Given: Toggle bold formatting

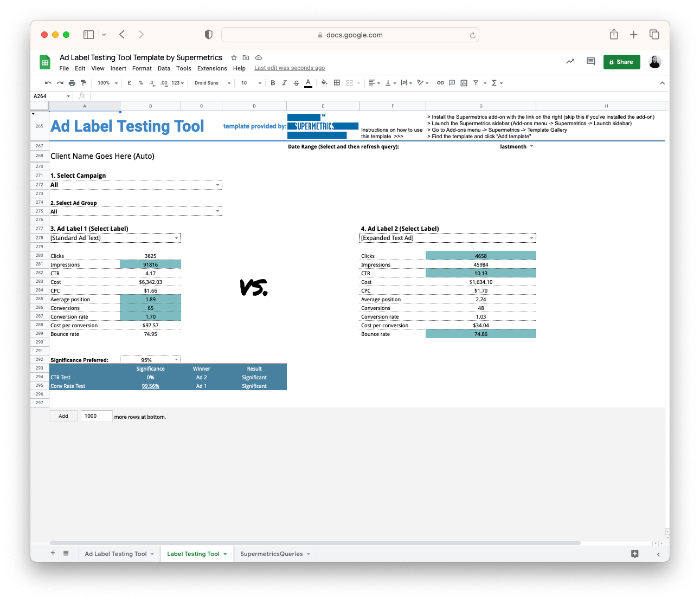Looking at the screenshot, I should (x=273, y=83).
